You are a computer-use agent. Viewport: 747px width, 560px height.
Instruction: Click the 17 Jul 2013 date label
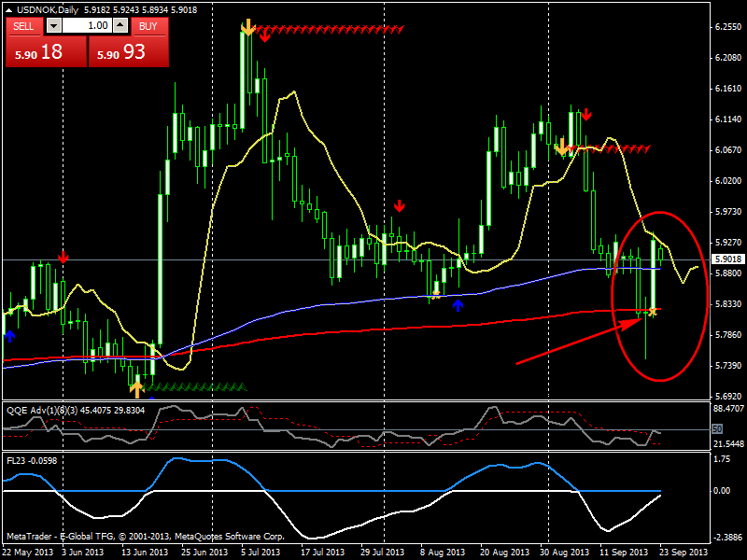pos(322,553)
